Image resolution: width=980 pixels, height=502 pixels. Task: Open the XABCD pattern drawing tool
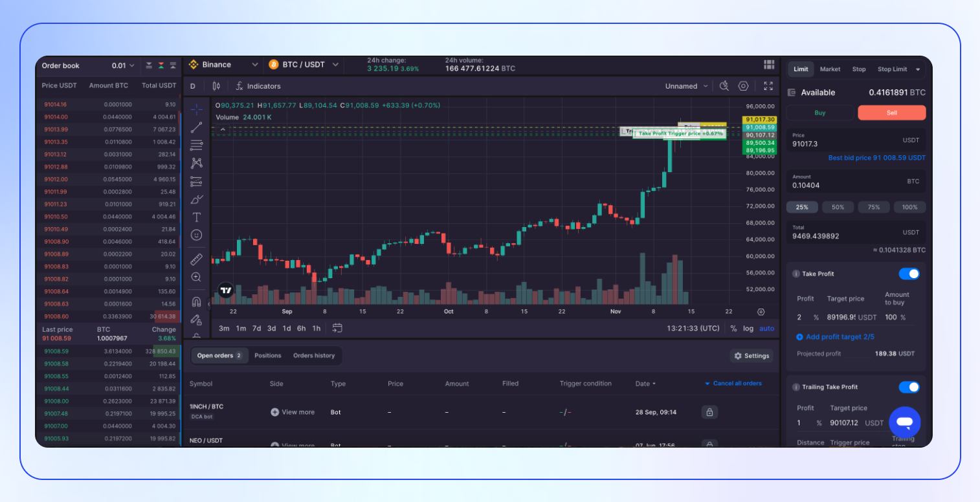pos(196,162)
